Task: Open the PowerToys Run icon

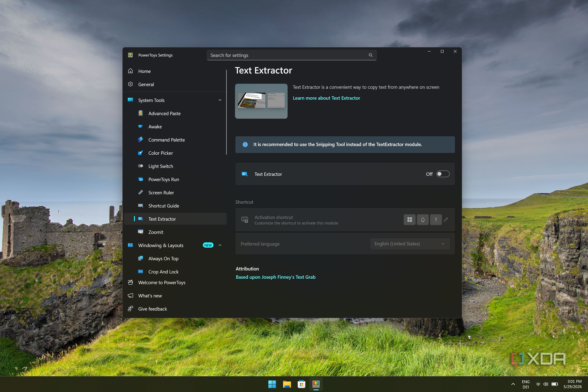Action: [141, 179]
